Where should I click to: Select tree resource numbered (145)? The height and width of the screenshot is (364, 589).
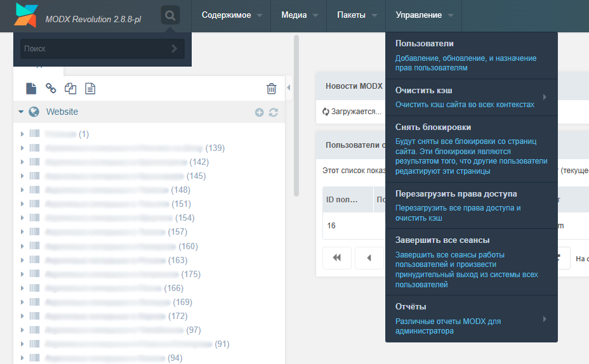126,176
